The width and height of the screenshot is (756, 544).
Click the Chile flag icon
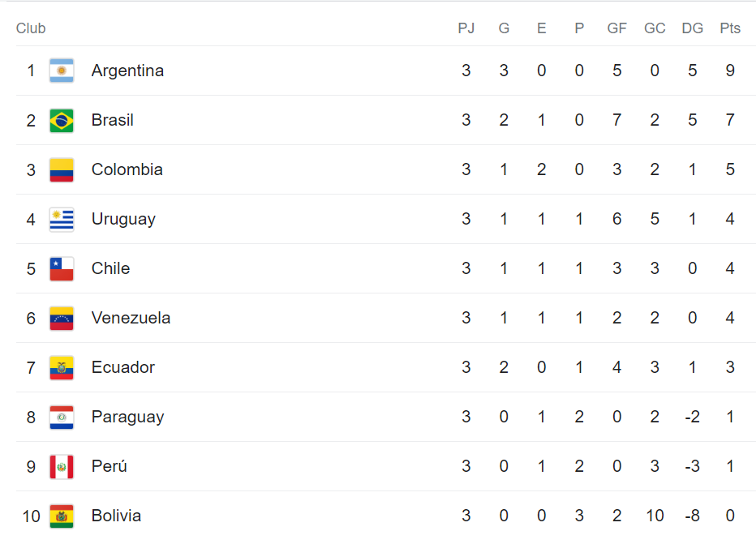coord(62,268)
